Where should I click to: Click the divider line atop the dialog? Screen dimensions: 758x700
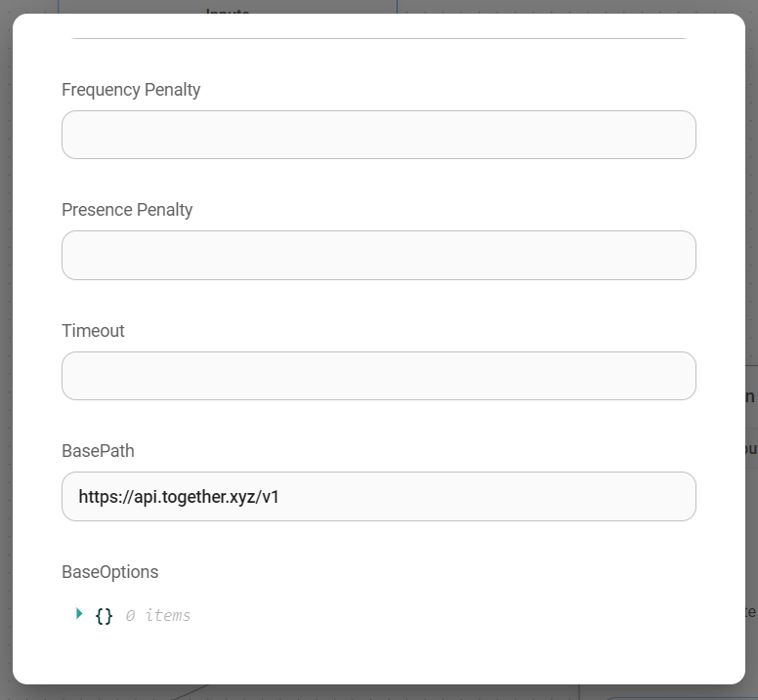point(378,39)
